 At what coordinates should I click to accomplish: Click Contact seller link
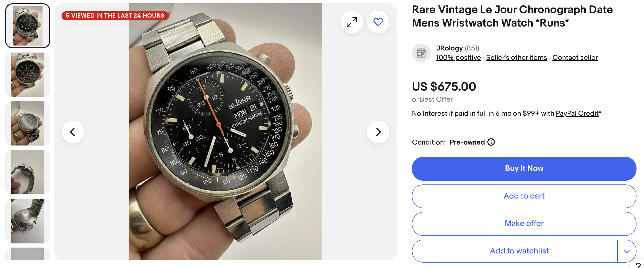point(575,58)
